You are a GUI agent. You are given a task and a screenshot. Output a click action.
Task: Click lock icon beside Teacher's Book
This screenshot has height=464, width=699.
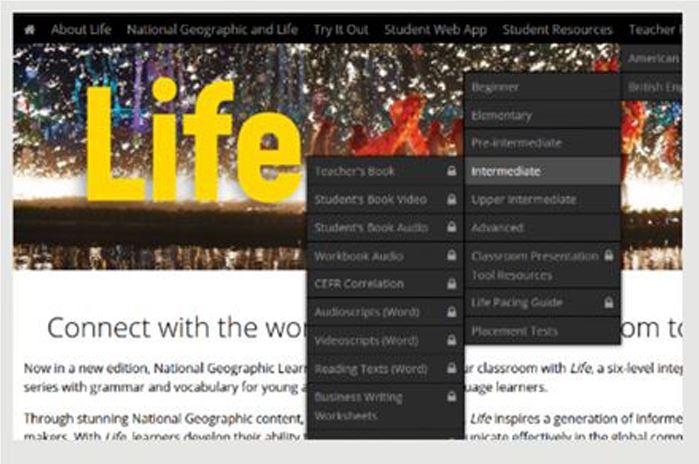click(452, 171)
